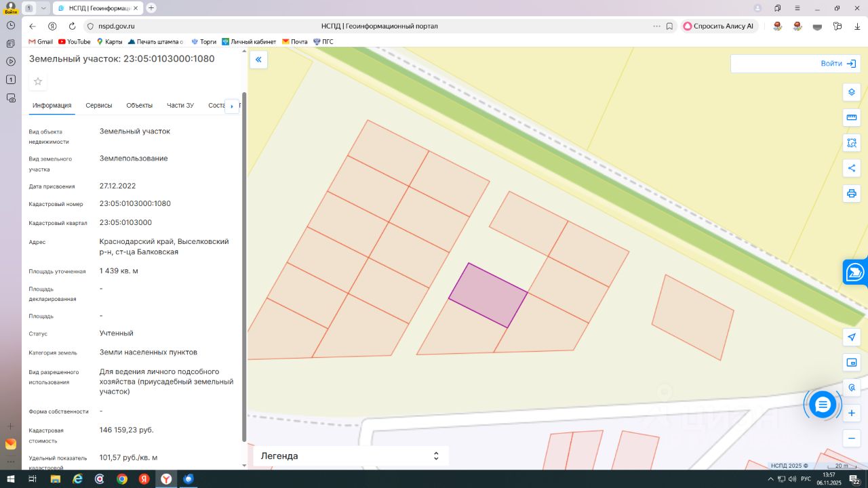Share the current map view
This screenshot has height=488, width=868.
click(852, 168)
